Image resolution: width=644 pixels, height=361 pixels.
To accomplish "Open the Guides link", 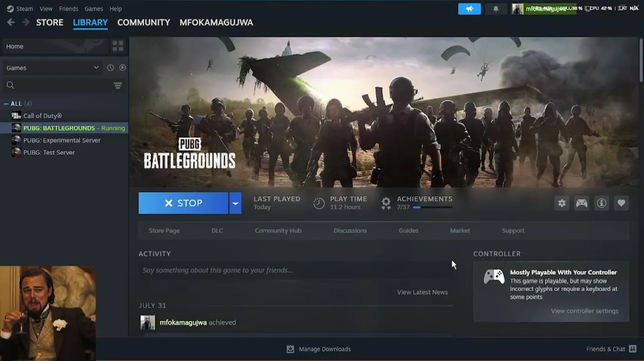I will tap(408, 231).
